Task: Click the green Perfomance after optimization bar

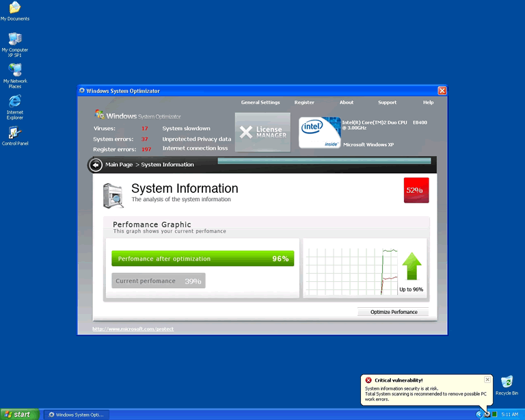Action: pos(202,259)
